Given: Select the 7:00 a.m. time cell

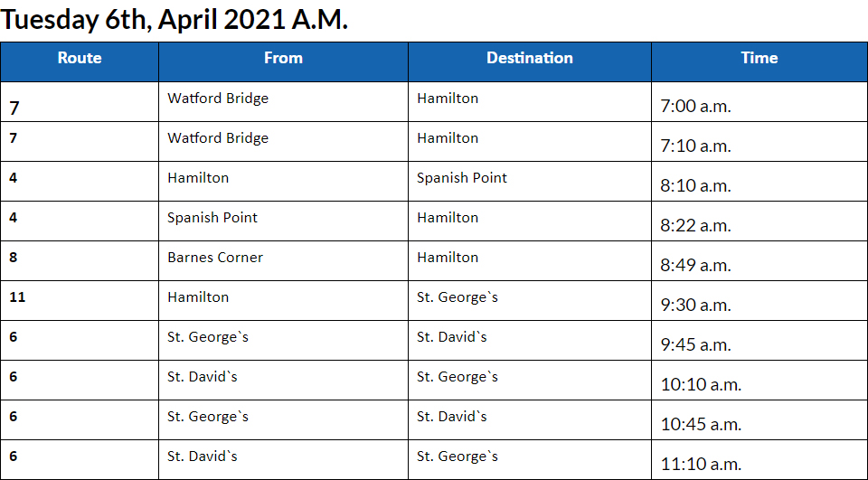Looking at the screenshot, I should 695,106.
